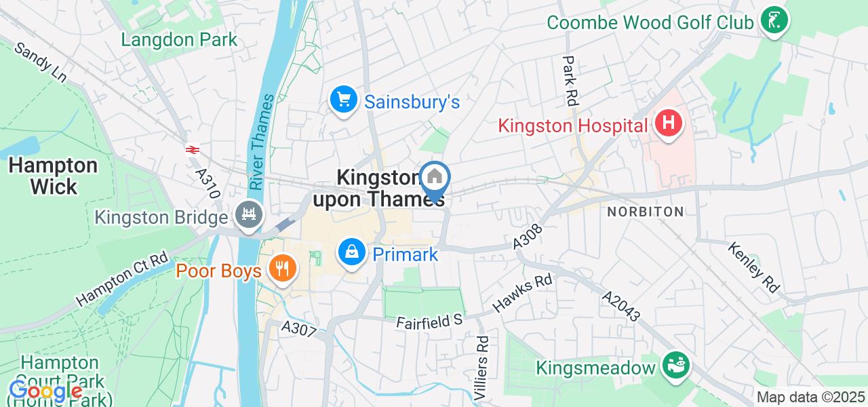The height and width of the screenshot is (407, 868).
Task: Select the Primark shopping bag icon
Action: coord(352,252)
